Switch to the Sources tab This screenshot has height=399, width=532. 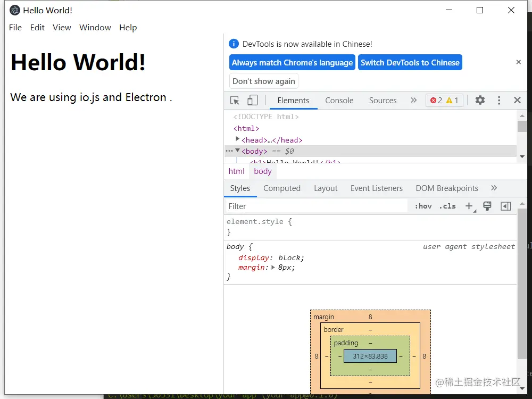click(383, 101)
